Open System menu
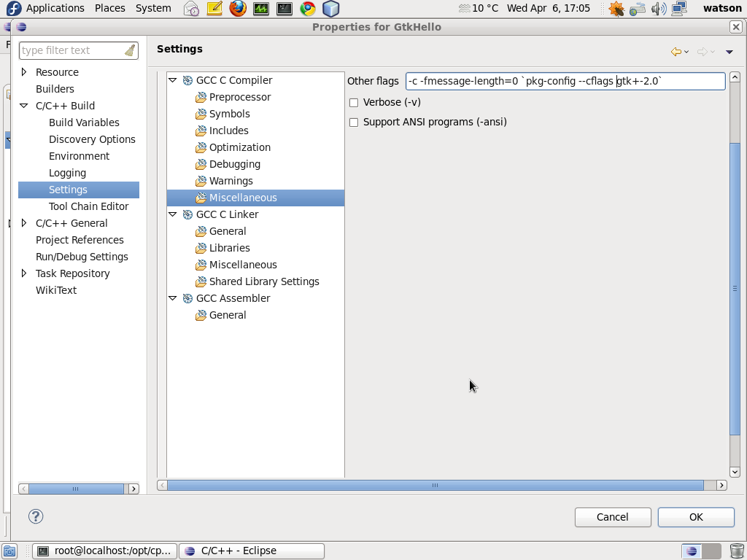 click(153, 8)
